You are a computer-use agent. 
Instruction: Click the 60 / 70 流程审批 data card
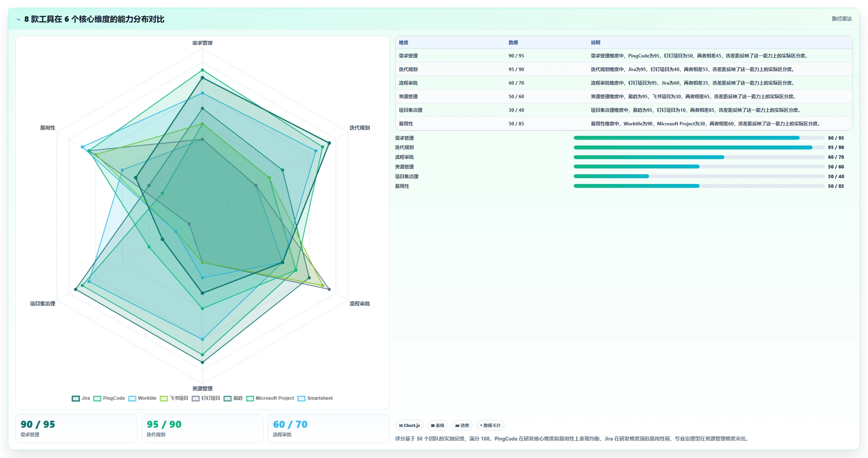coord(328,429)
